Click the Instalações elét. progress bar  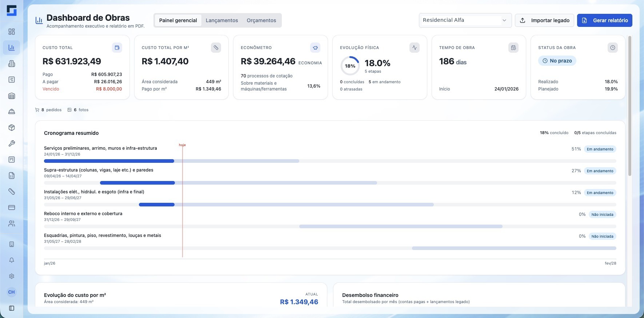coord(330,205)
